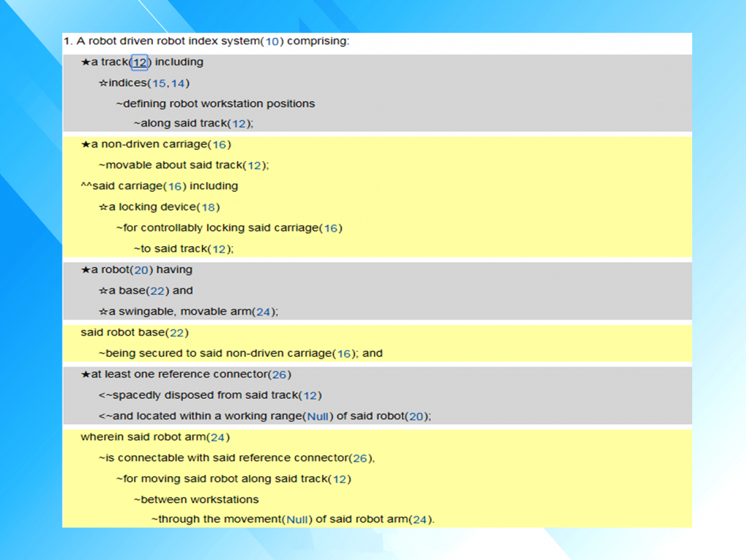Click reference 16 in 'a non-driven carriage(16)'

219,144
